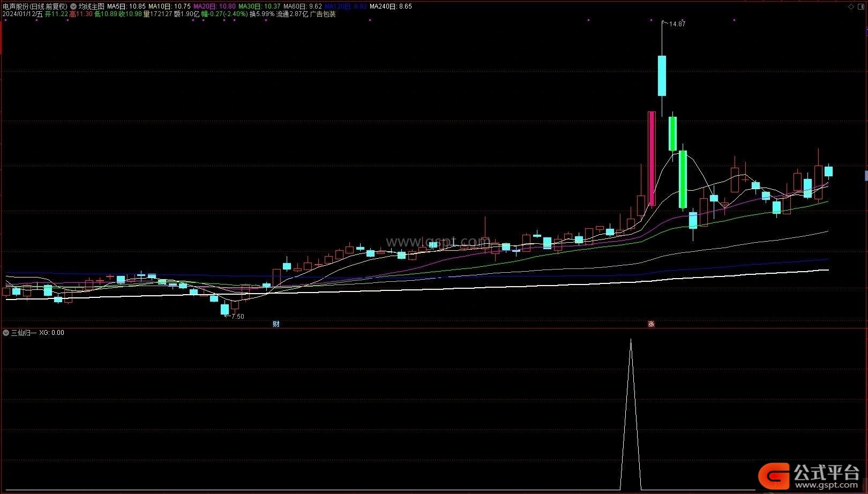Click the opening price 开11.22
Screen dimensions: 868x494
point(56,14)
